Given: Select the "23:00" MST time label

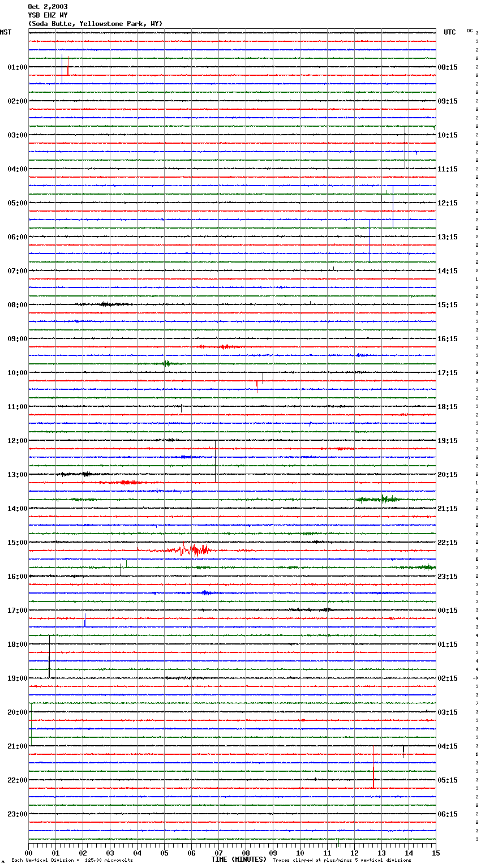Looking at the screenshot, I should point(18,814).
